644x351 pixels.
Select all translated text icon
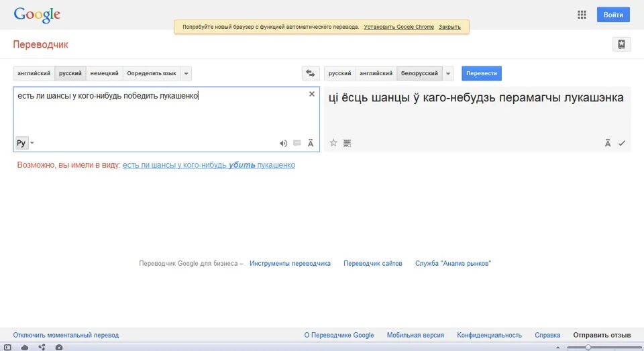pos(347,143)
